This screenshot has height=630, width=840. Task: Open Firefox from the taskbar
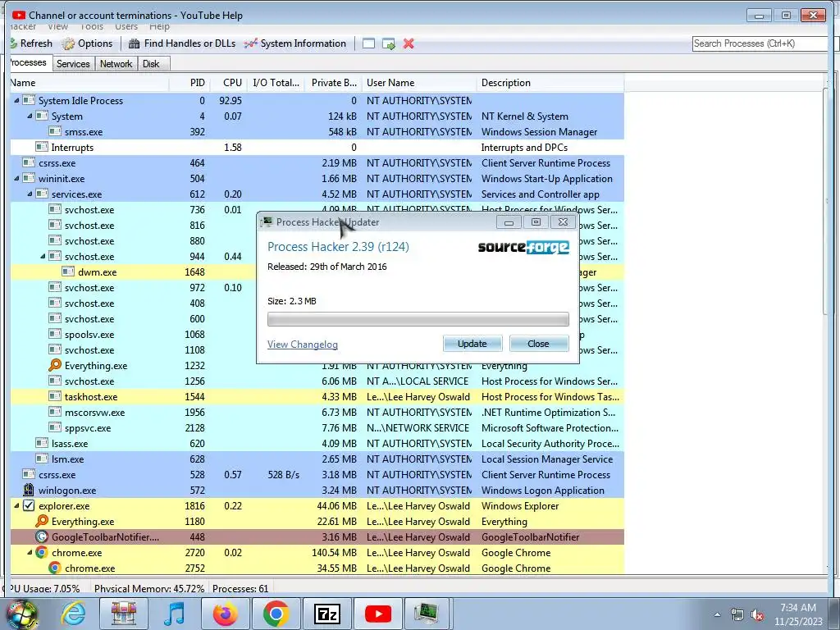pos(225,614)
